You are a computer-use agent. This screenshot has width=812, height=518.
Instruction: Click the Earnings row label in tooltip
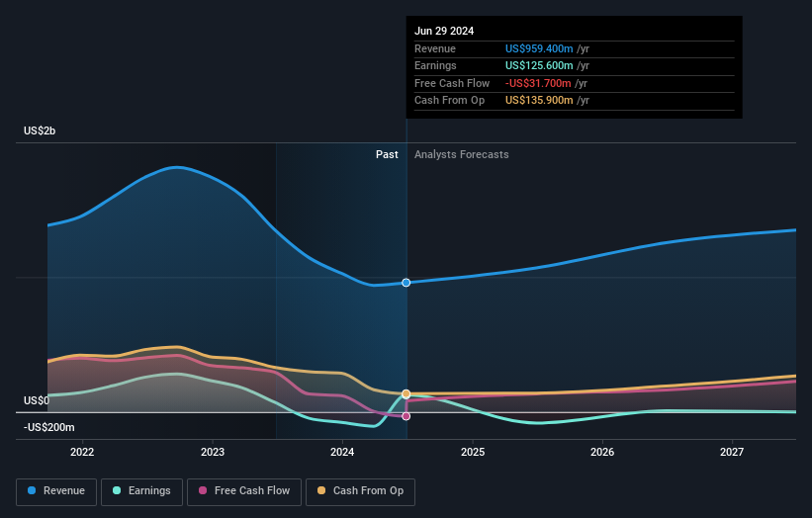tap(435, 65)
